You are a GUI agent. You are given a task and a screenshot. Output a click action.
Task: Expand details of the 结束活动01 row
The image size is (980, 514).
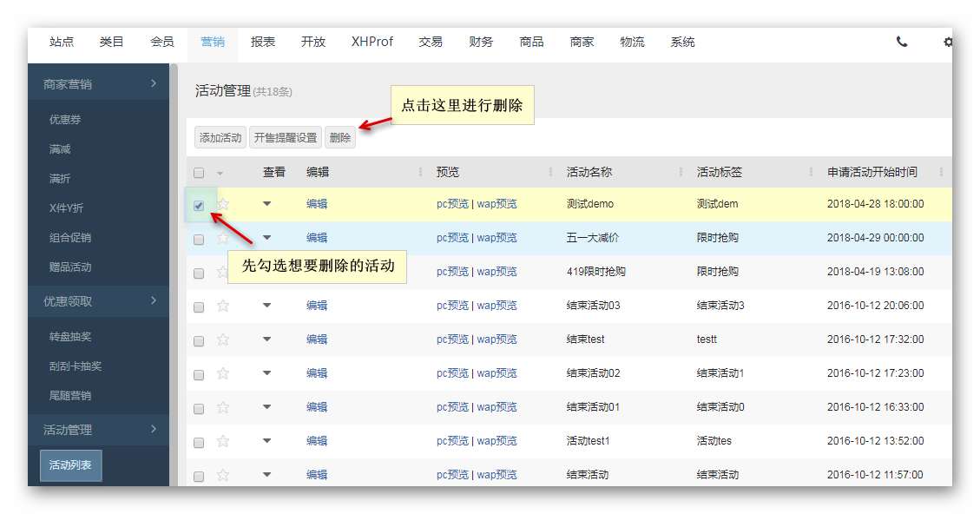coord(266,406)
